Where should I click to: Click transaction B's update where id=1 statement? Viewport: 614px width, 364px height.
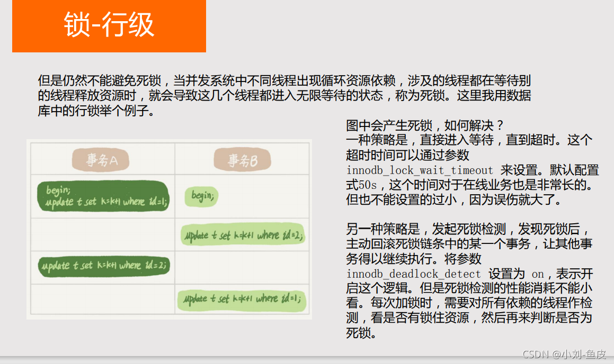point(242,300)
